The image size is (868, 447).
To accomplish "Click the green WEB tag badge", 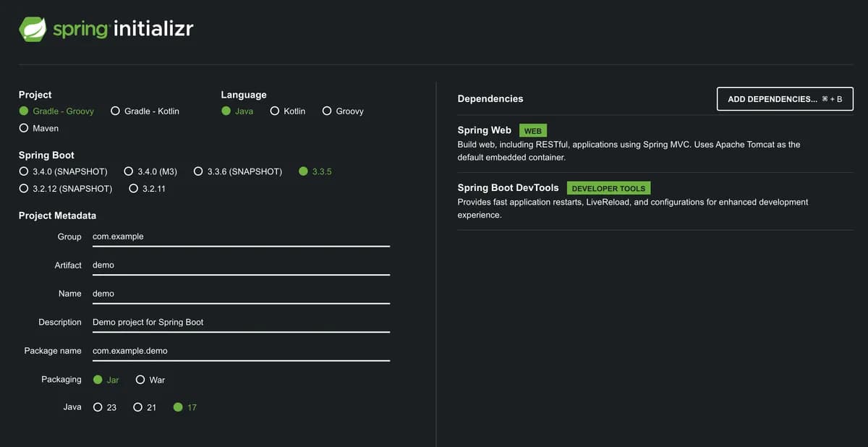I will coord(533,131).
